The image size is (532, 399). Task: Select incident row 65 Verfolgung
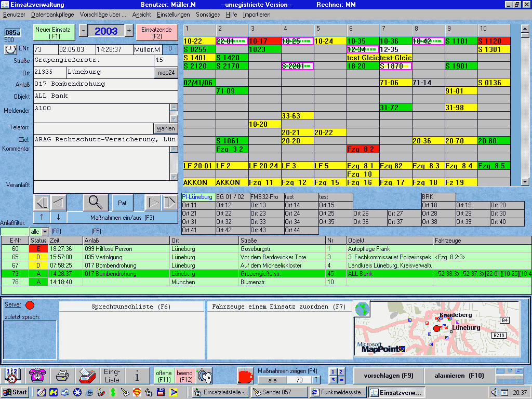click(x=104, y=257)
